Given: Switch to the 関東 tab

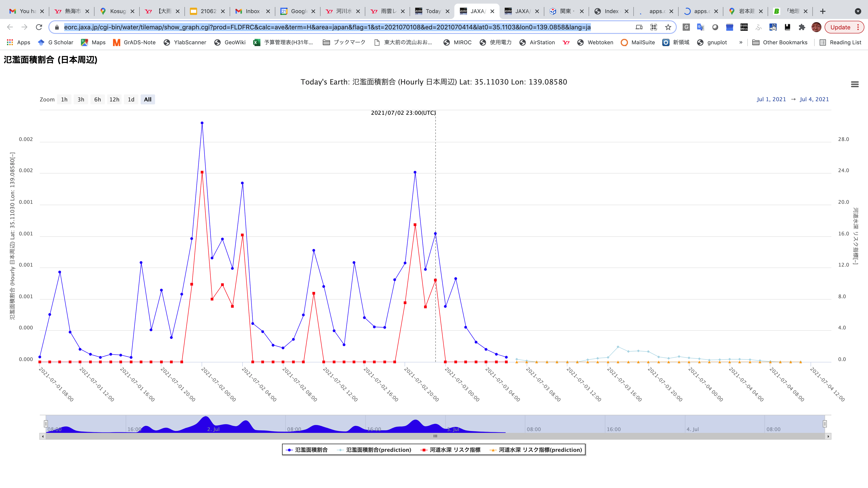Looking at the screenshot, I should coord(567,11).
